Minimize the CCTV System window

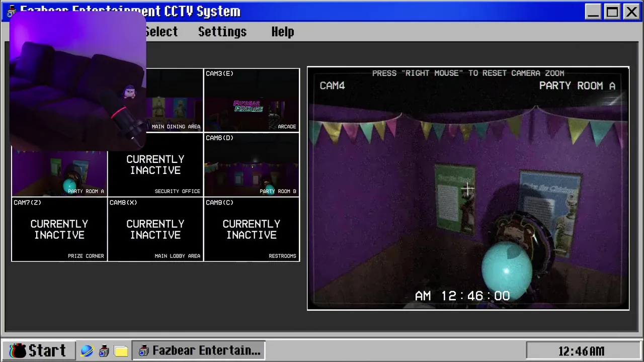coord(593,12)
